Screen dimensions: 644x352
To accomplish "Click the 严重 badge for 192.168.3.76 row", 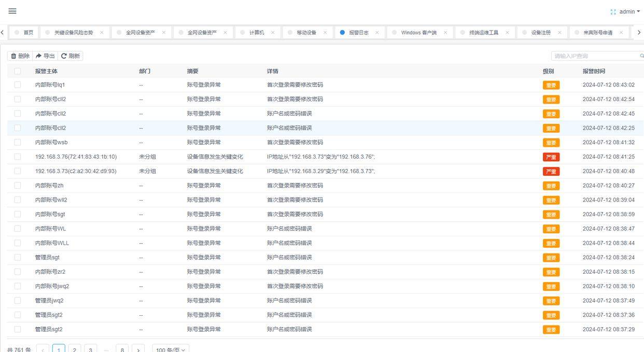I will tap(551, 157).
